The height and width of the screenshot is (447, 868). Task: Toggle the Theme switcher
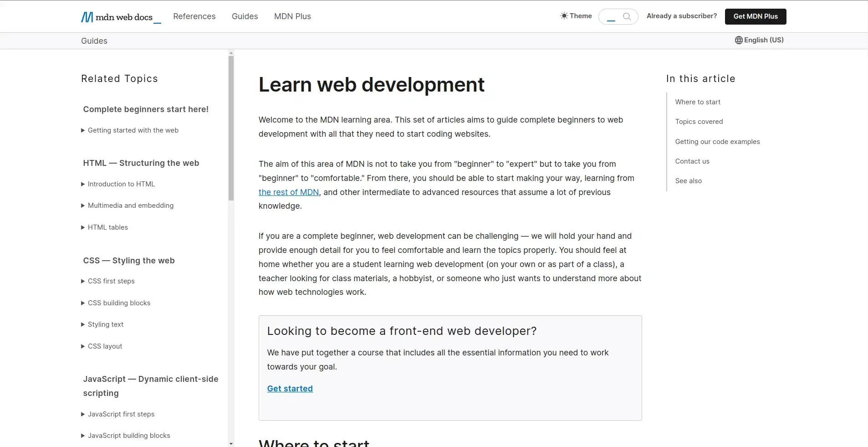pos(577,16)
